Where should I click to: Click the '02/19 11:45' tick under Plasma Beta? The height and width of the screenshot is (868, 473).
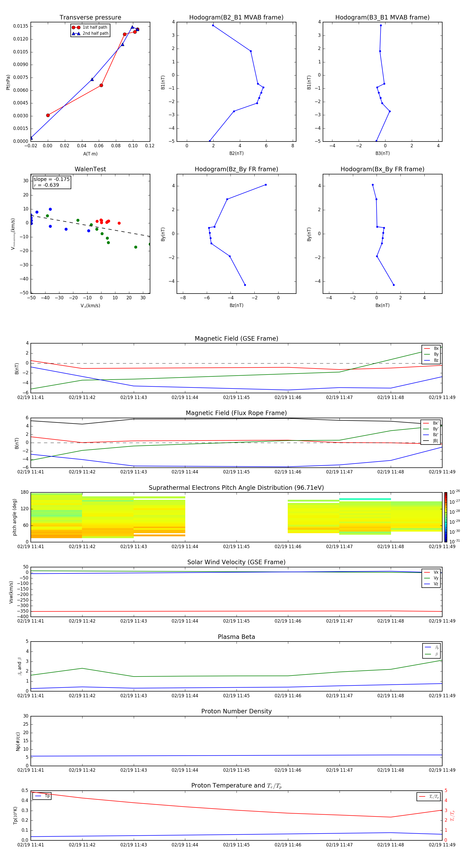point(236,696)
